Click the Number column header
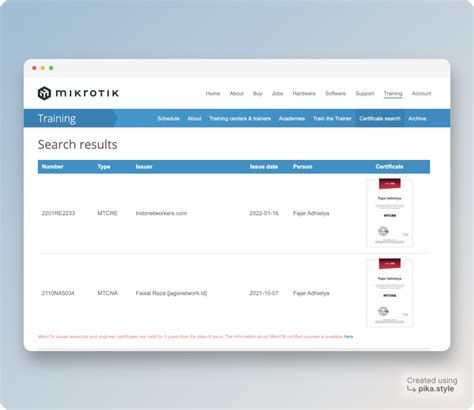 click(52, 167)
